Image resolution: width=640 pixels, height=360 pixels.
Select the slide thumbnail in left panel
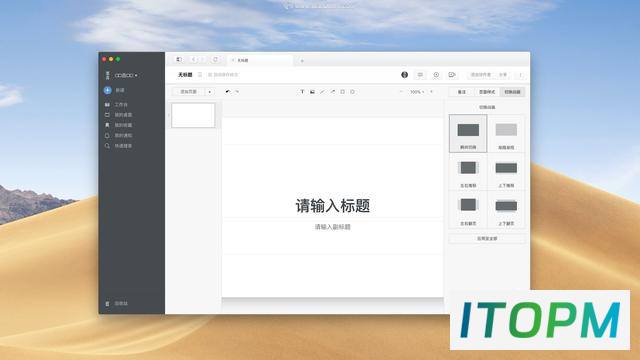(193, 116)
